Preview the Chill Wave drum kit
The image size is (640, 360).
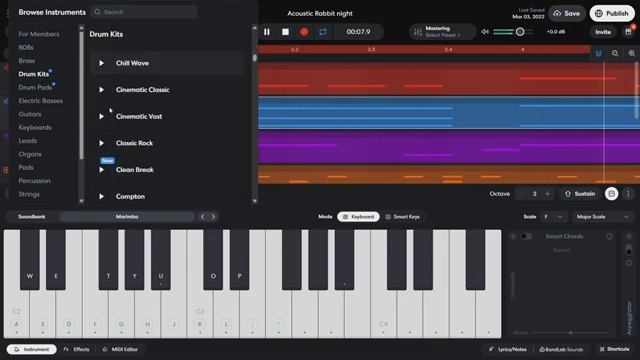coord(101,63)
